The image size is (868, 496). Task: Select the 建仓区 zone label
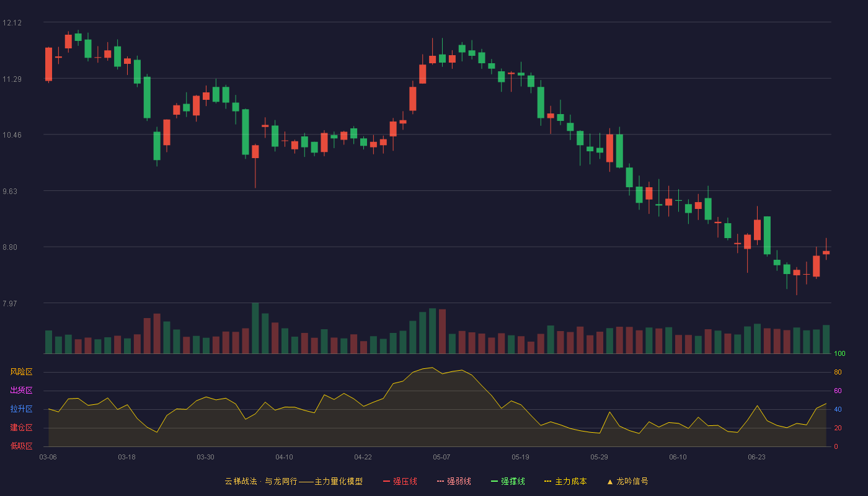21,428
